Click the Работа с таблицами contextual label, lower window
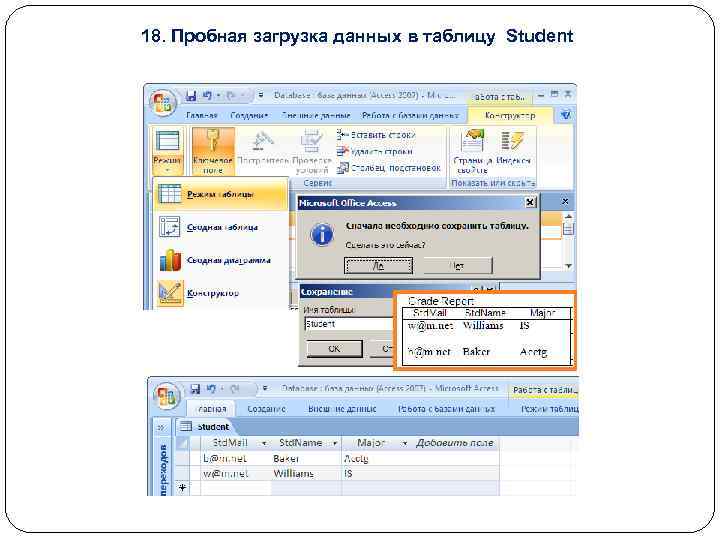 point(545,390)
